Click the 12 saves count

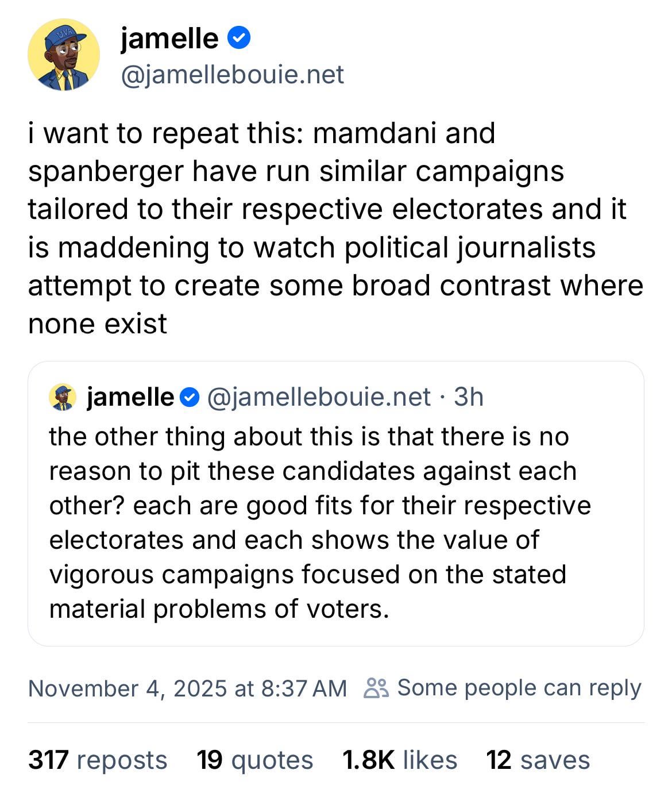[x=538, y=760]
